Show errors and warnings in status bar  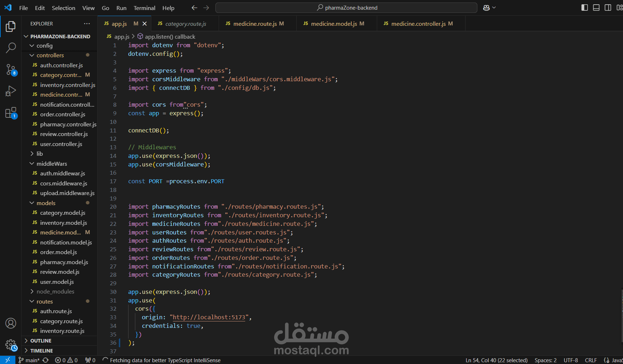[66, 360]
